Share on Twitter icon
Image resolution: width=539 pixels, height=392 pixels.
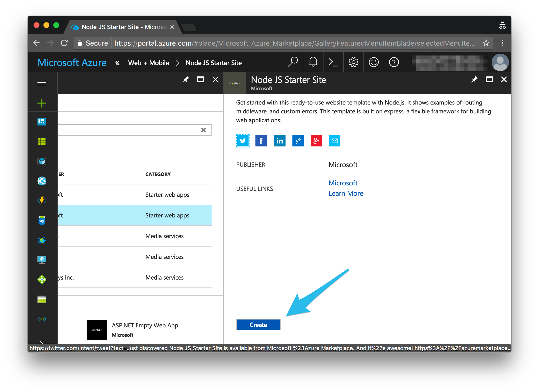pos(243,141)
